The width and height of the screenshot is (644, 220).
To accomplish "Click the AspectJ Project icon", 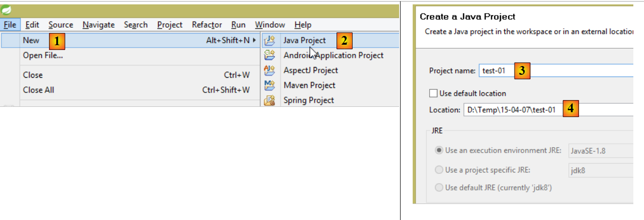I will pos(269,70).
